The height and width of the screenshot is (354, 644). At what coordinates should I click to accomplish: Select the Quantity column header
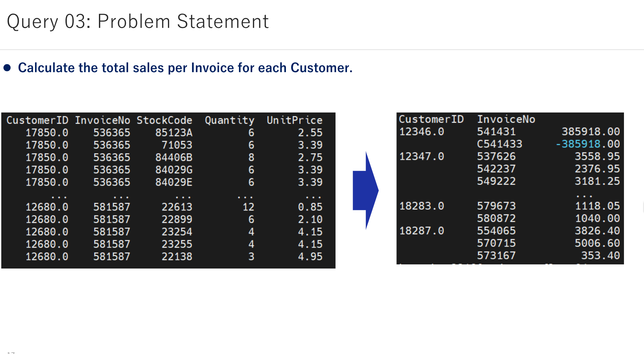coord(230,120)
